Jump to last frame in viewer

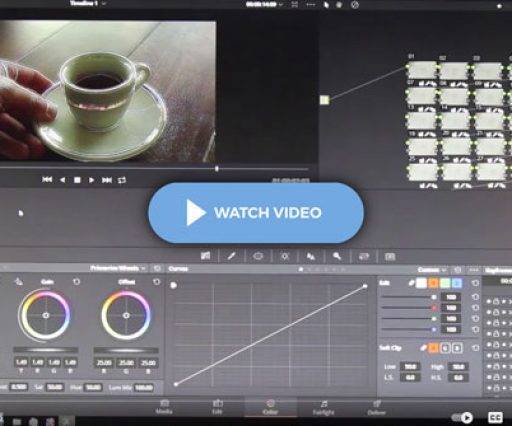tap(107, 180)
